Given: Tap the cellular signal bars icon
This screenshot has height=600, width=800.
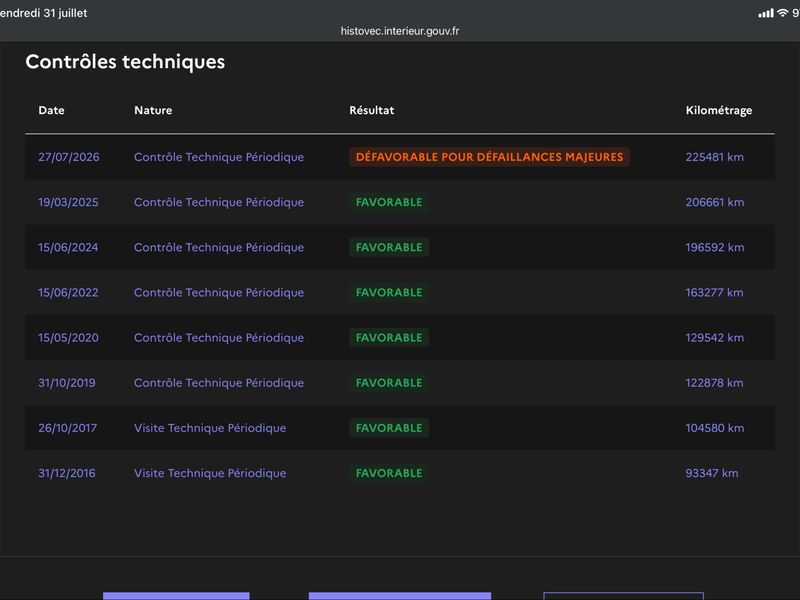Looking at the screenshot, I should [765, 13].
